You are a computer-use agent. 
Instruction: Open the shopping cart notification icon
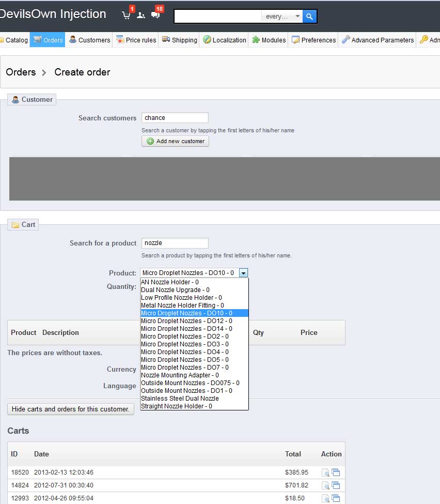pos(126,15)
